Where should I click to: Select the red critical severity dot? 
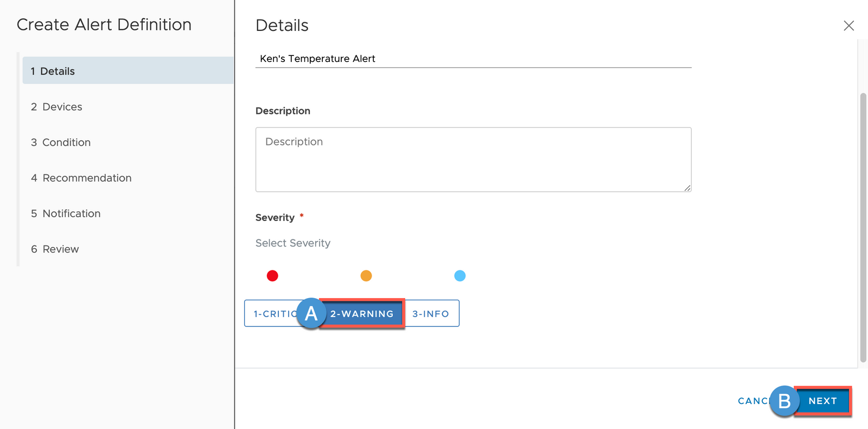272,276
